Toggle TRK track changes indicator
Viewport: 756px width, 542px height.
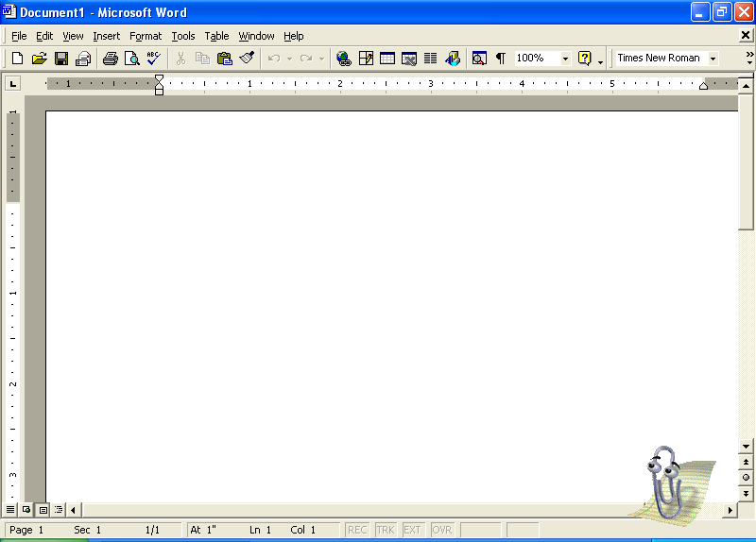[386, 530]
